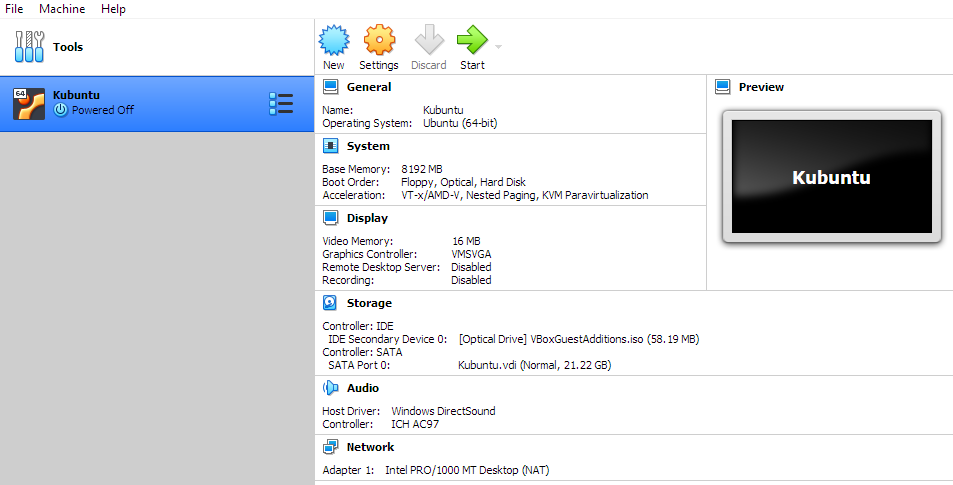The height and width of the screenshot is (485, 953).
Task: Click the base memory value 8192 MB
Action: (422, 169)
